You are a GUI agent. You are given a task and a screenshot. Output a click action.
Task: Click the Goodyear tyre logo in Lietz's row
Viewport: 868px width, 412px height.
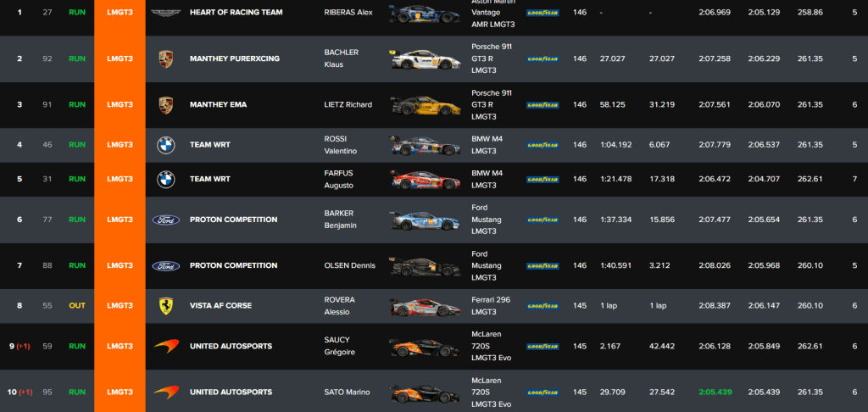(x=542, y=105)
